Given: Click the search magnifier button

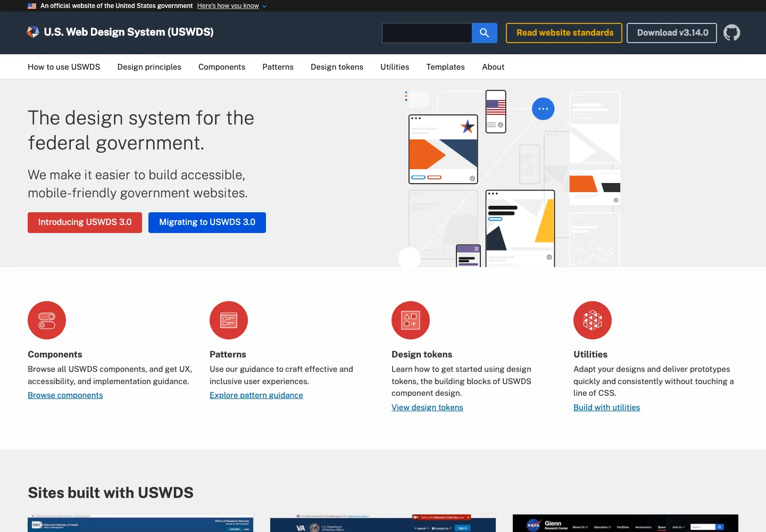Looking at the screenshot, I should click(x=485, y=33).
